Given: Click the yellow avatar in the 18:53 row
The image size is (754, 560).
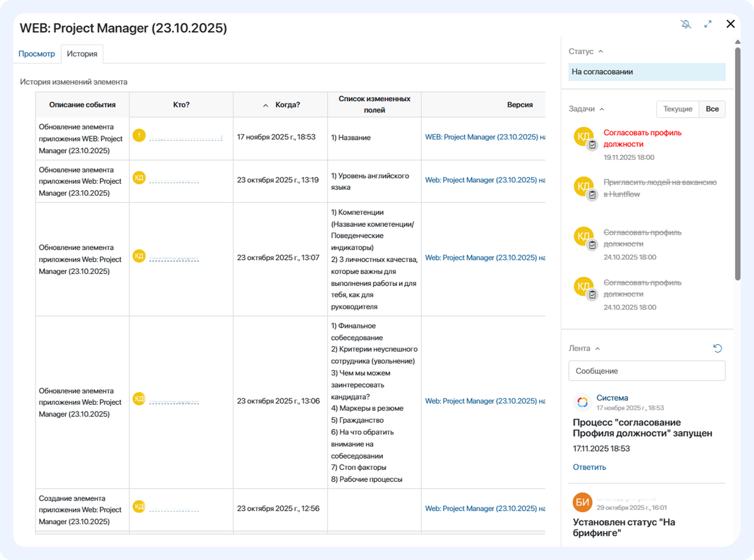Looking at the screenshot, I should 139,135.
